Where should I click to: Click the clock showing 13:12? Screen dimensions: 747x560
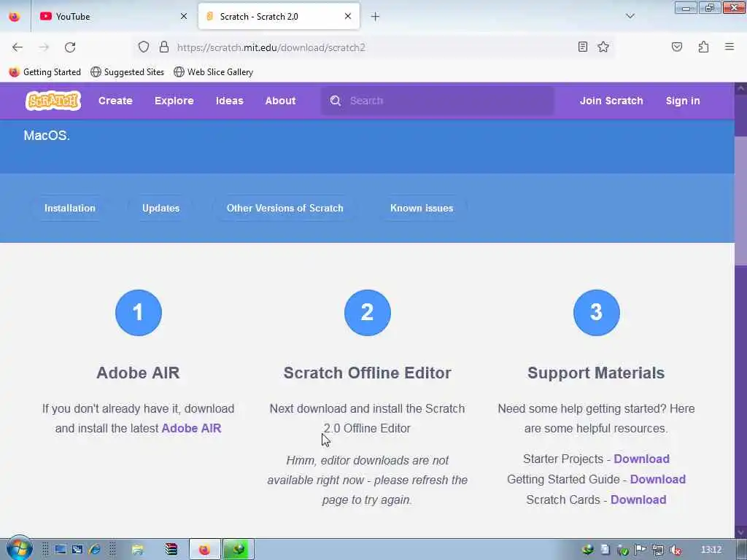(711, 550)
